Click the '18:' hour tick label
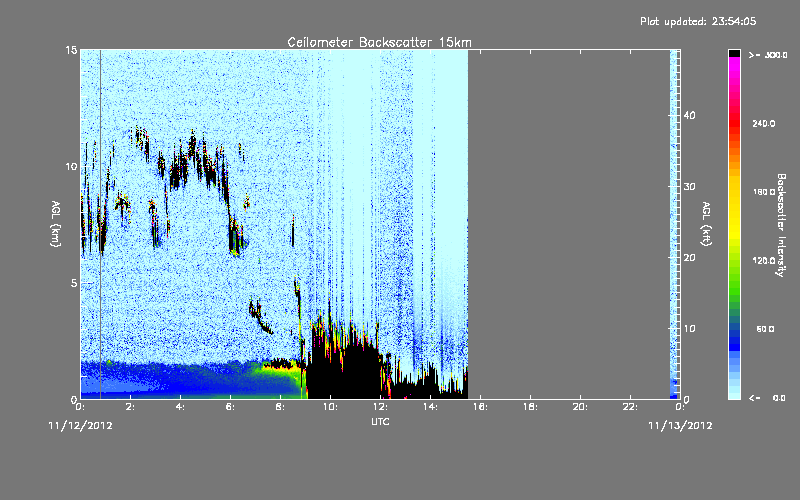Screen dimensions: 800x500 [531, 407]
